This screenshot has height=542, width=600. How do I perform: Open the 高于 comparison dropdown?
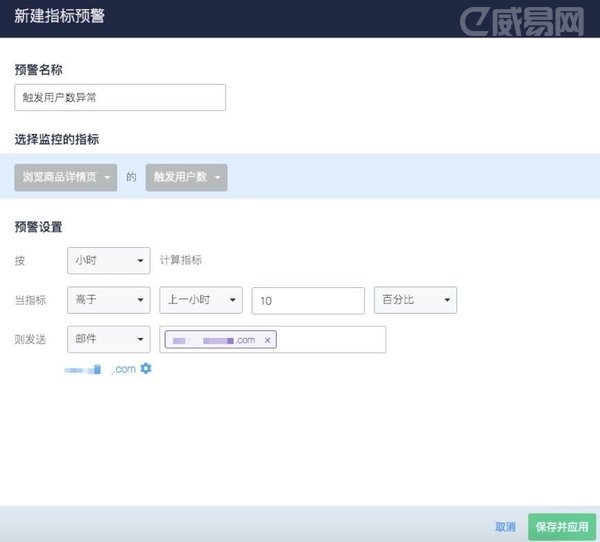[108, 300]
